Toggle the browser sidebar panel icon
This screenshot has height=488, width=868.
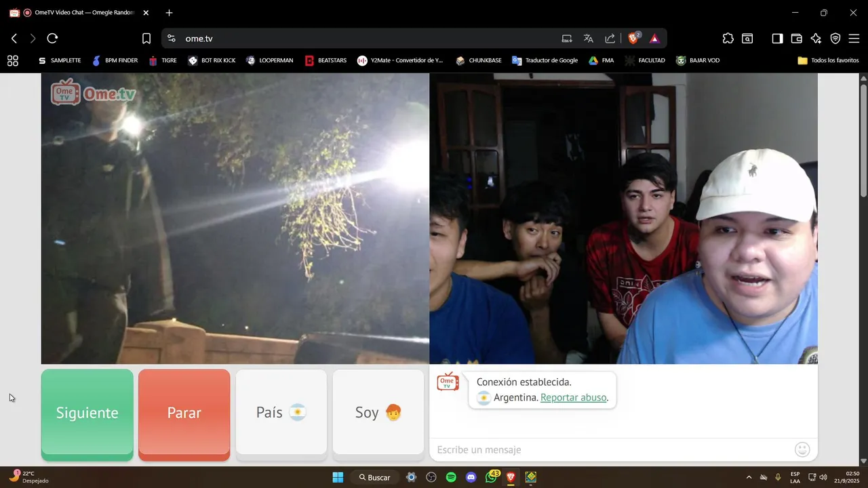point(778,39)
